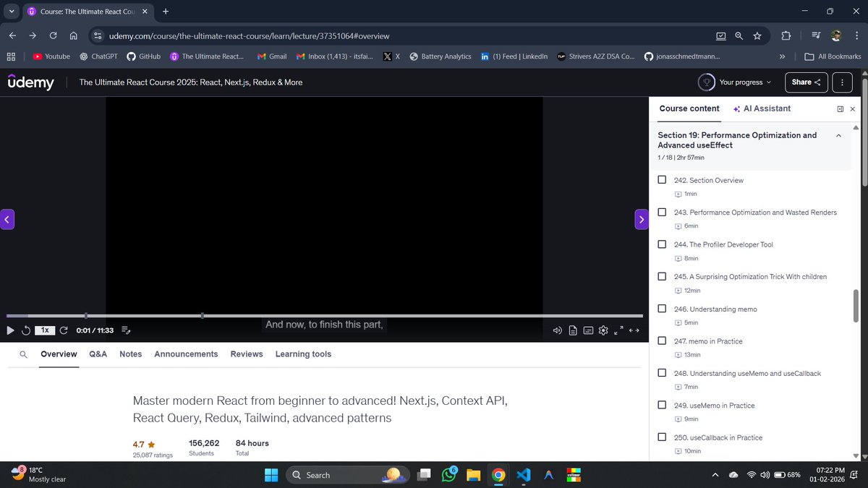Pop out sidebar panel icon
Viewport: 868px width, 488px height.
coord(840,109)
